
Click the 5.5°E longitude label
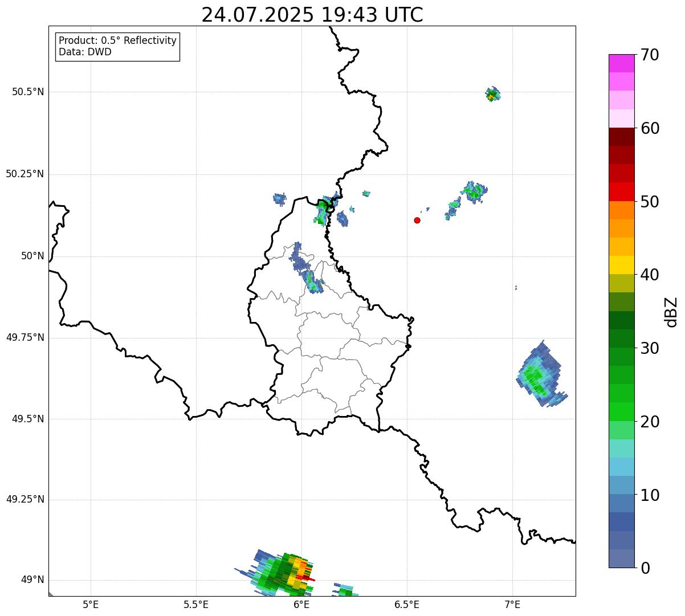click(x=196, y=604)
